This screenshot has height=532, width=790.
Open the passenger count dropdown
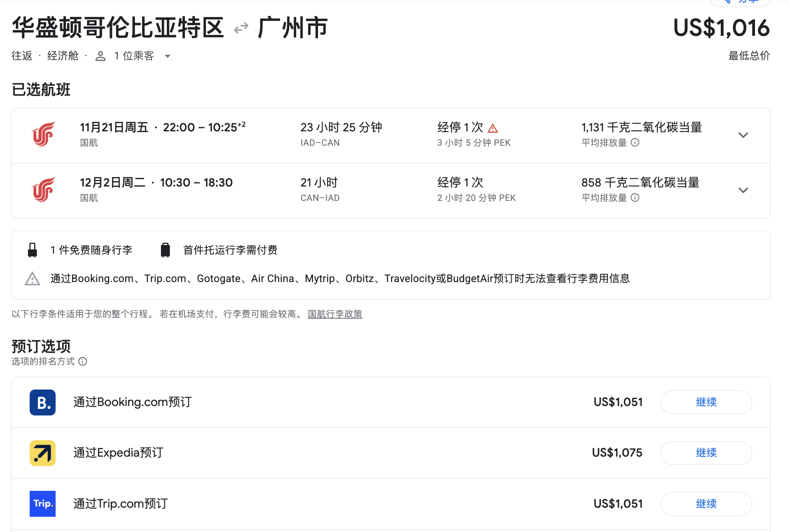click(x=167, y=56)
